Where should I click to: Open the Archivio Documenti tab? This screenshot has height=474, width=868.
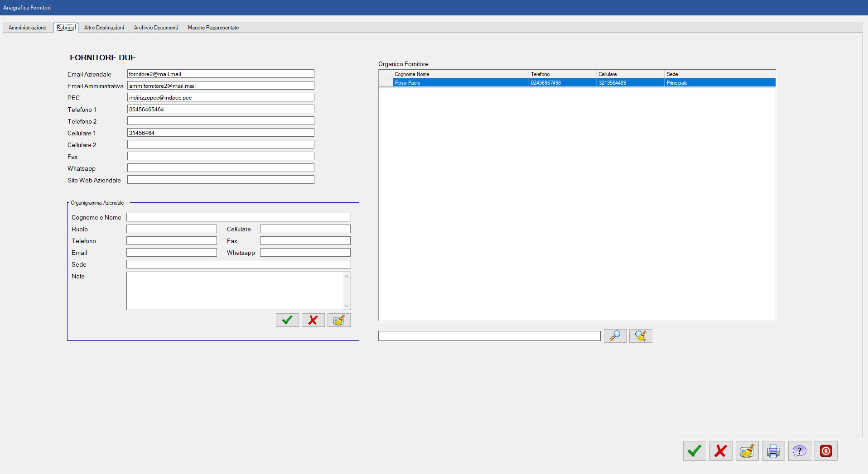(156, 28)
